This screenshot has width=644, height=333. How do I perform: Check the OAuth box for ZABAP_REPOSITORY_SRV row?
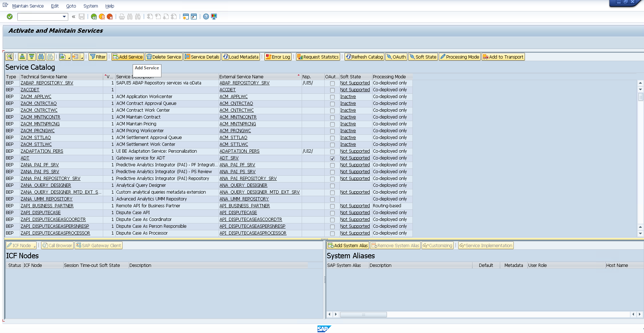[332, 83]
